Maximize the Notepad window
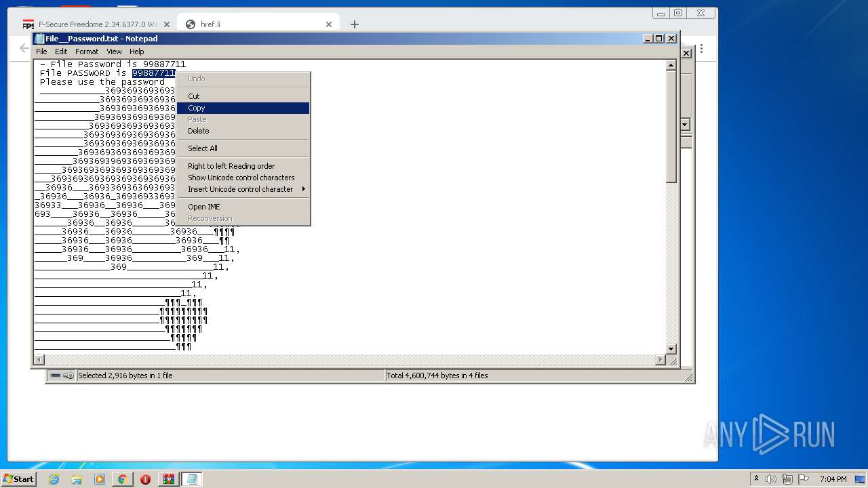The image size is (868, 488). [x=659, y=39]
